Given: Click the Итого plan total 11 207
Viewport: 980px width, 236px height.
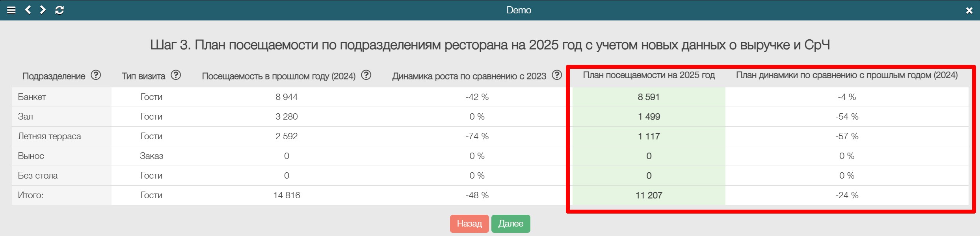Looking at the screenshot, I should point(649,195).
